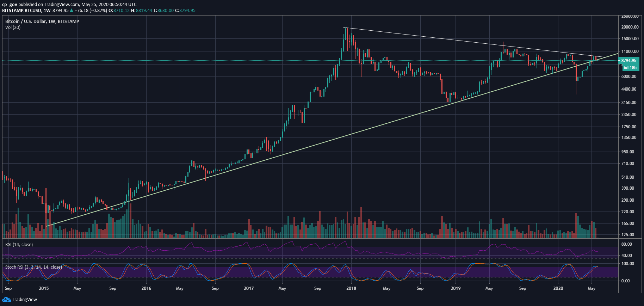Click the 11000.00 price axis label
The height and width of the screenshot is (306, 644).
[630, 51]
